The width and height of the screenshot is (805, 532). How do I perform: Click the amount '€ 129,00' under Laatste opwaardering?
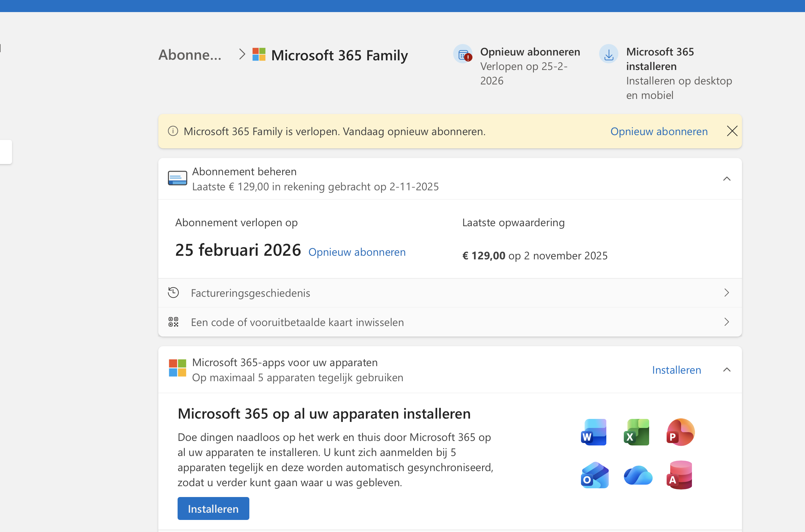click(484, 255)
